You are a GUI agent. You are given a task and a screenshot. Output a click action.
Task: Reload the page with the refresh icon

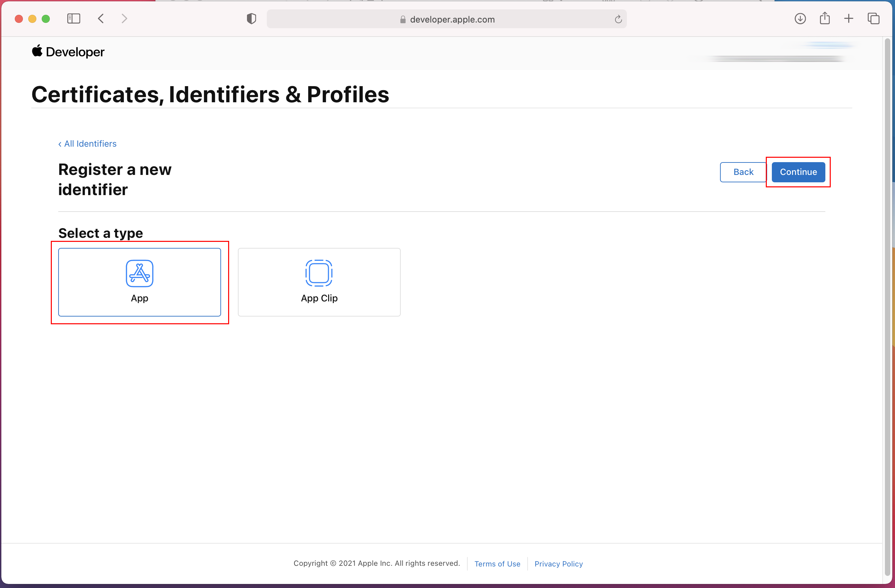click(x=618, y=19)
